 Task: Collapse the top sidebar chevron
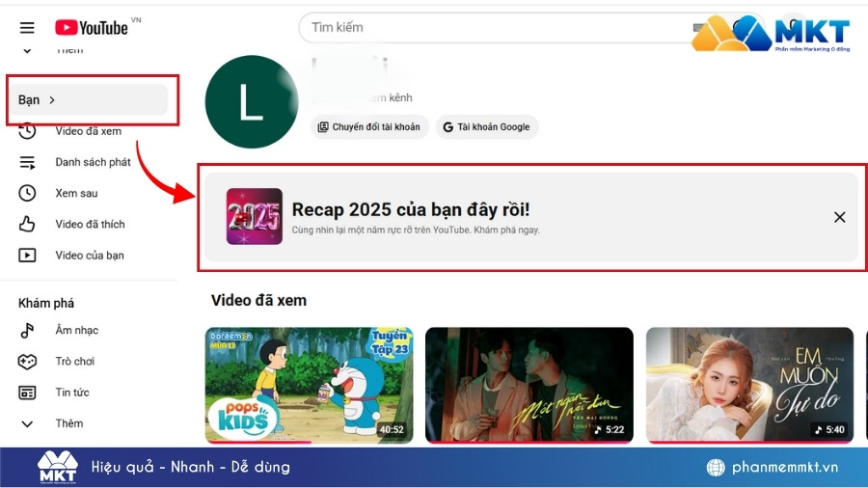tap(27, 50)
